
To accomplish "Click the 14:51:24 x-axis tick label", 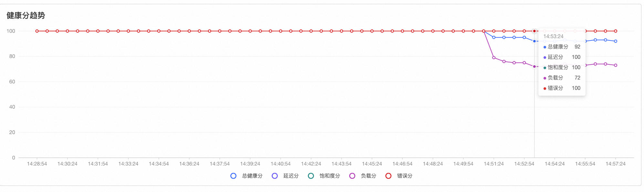I will pos(494,164).
